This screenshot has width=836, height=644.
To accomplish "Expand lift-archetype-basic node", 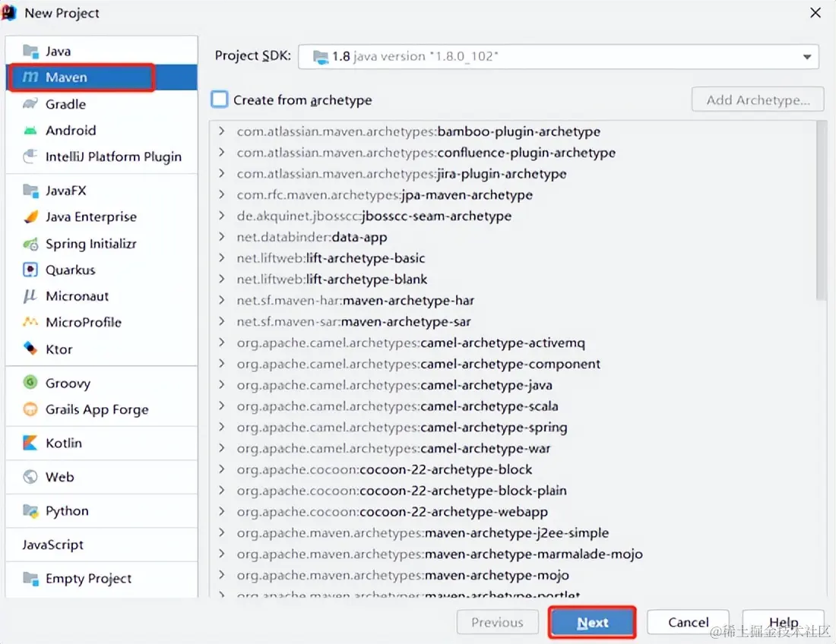I will pyautogui.click(x=222, y=257).
